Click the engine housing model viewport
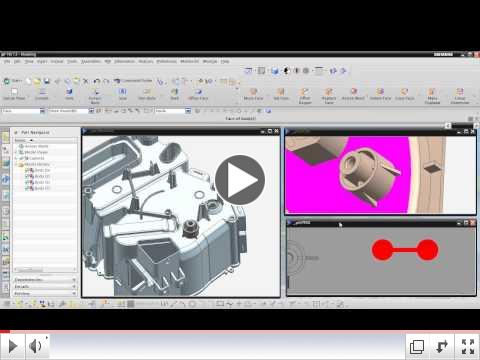The image size is (480, 360). click(181, 216)
